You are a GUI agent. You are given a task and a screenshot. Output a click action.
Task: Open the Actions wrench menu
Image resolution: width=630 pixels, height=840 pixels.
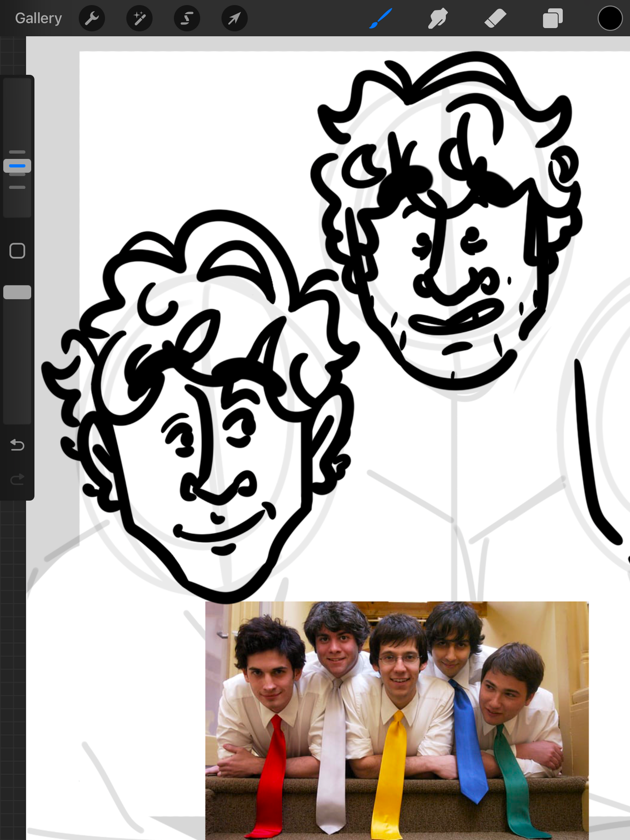(x=92, y=19)
